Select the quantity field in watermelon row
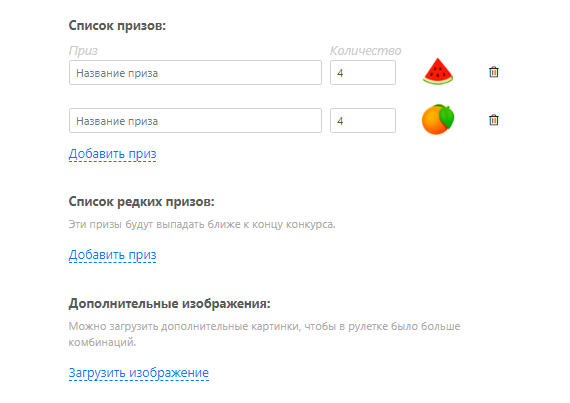This screenshot has height=403, width=570. [363, 73]
